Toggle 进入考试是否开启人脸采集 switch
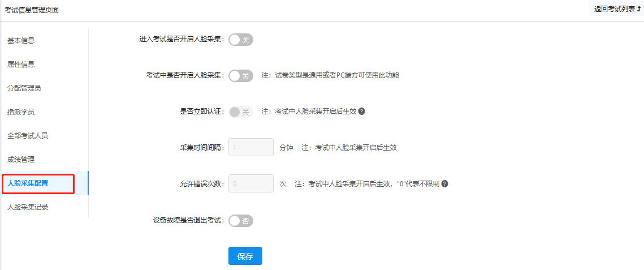Viewport: 644px width, 270px height. point(241,40)
